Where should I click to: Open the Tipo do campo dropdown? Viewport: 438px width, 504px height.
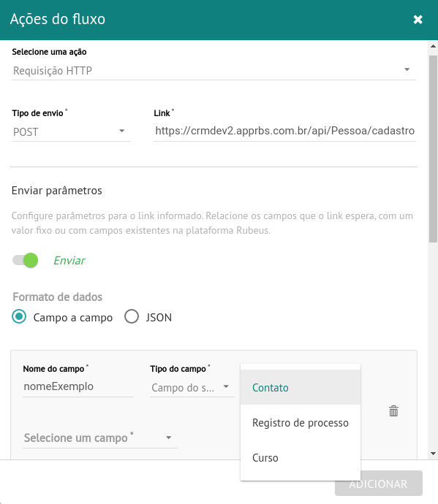pyautogui.click(x=192, y=388)
